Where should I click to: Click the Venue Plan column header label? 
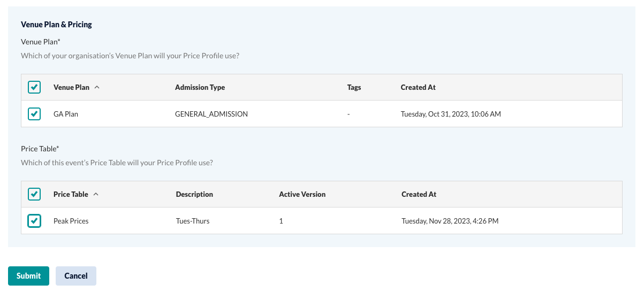[x=71, y=87]
